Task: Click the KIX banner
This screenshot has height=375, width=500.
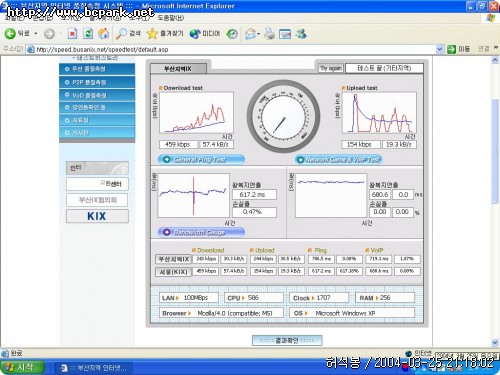Action: coord(97,216)
